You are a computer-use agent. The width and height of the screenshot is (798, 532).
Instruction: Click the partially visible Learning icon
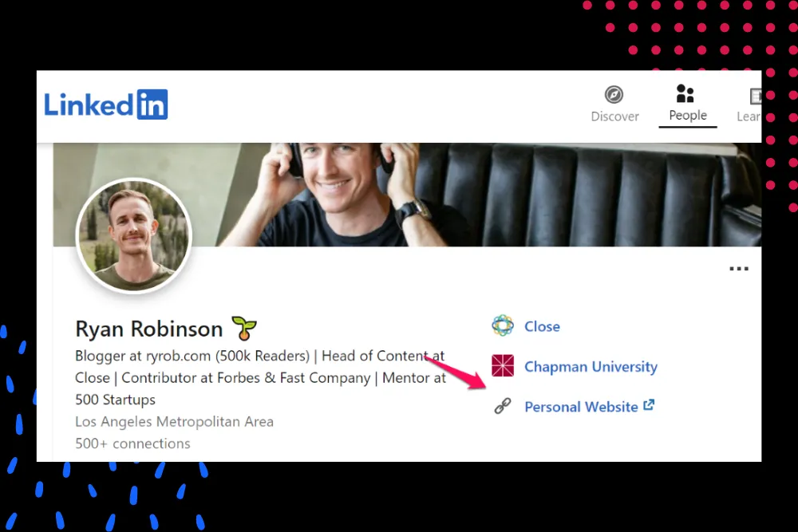click(x=756, y=96)
